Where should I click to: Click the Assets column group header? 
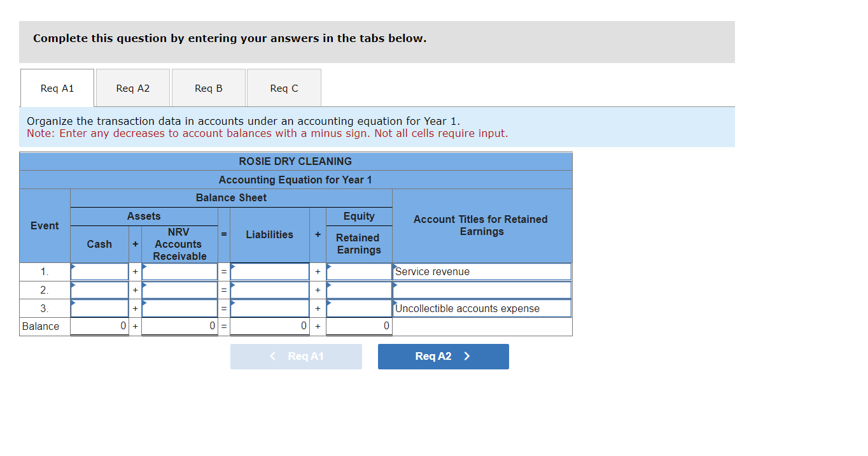(x=144, y=217)
